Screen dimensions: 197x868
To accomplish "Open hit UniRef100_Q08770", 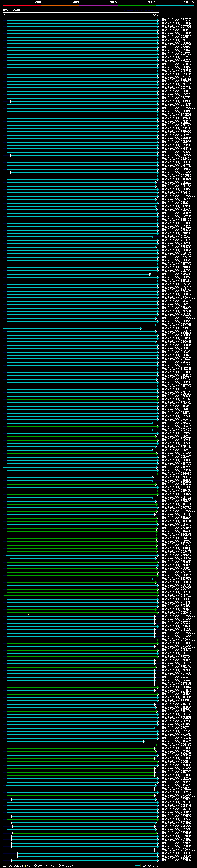I will click(x=177, y=54).
